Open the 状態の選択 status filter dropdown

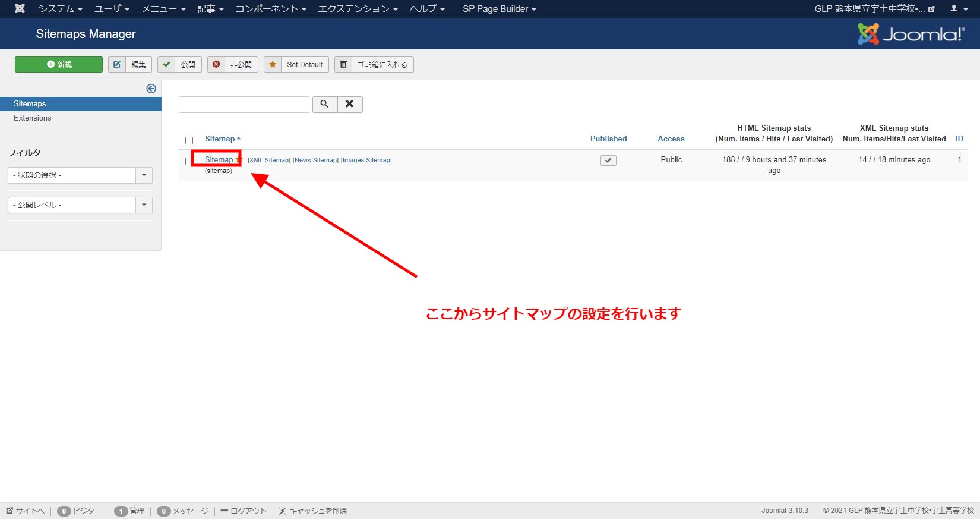click(80, 175)
